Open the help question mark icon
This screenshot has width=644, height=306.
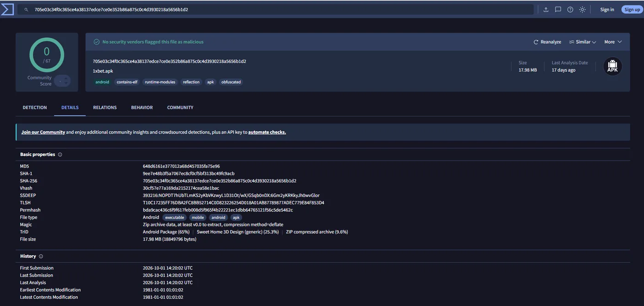click(570, 10)
